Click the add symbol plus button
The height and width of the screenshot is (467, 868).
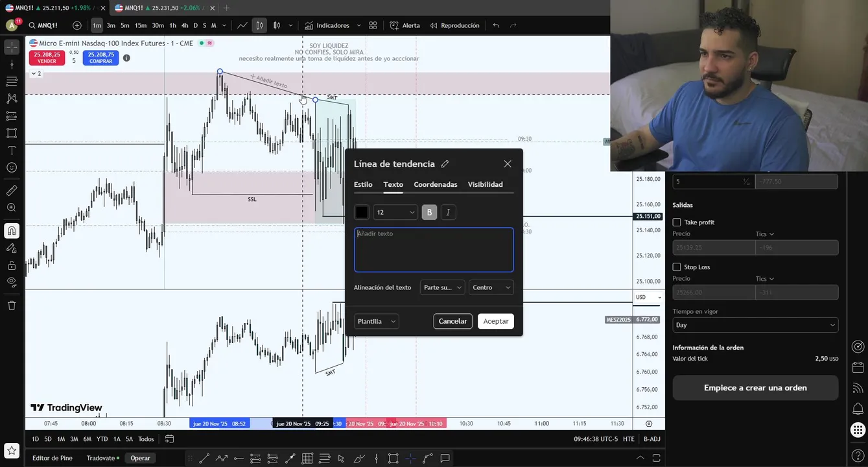click(x=77, y=25)
